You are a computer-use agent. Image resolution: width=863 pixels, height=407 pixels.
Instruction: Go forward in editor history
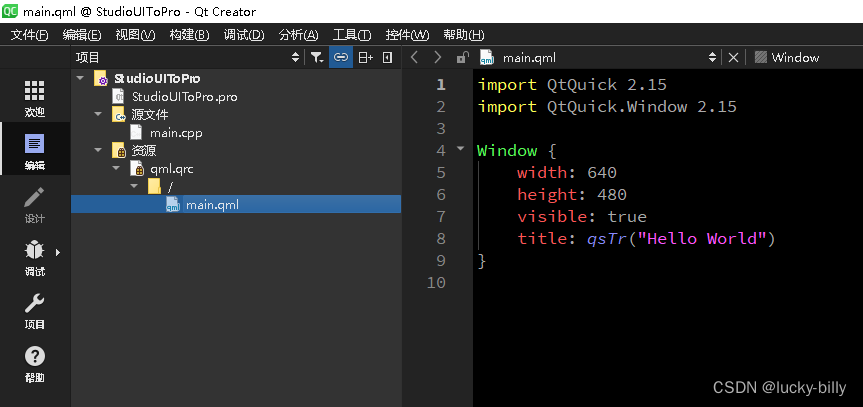(438, 57)
